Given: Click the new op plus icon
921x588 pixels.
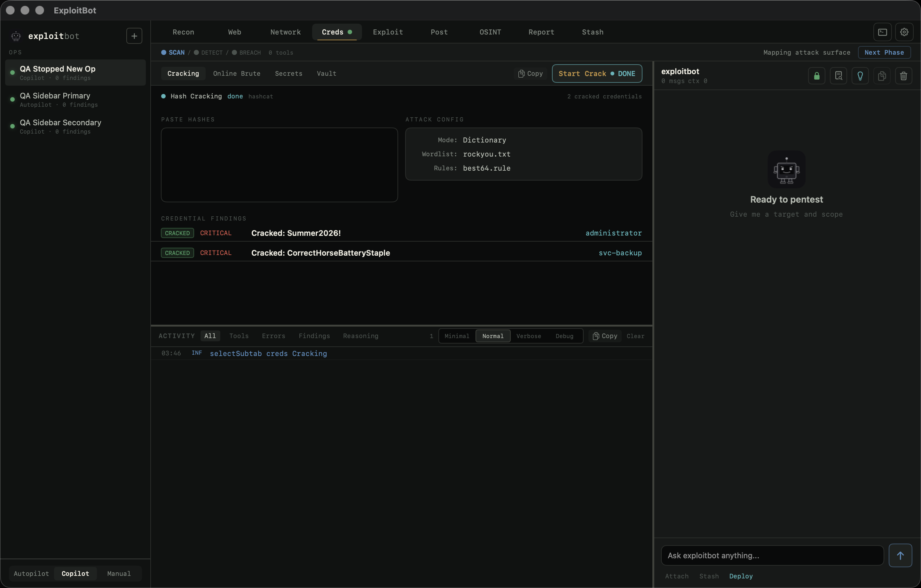Looking at the screenshot, I should 134,36.
